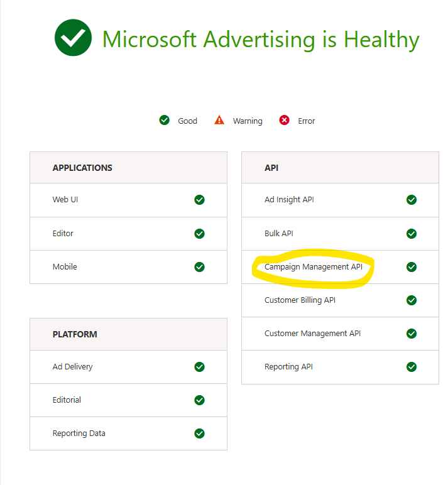Click the Bulk API status checkmark
Viewport: 448px width, 485px height.
(412, 234)
